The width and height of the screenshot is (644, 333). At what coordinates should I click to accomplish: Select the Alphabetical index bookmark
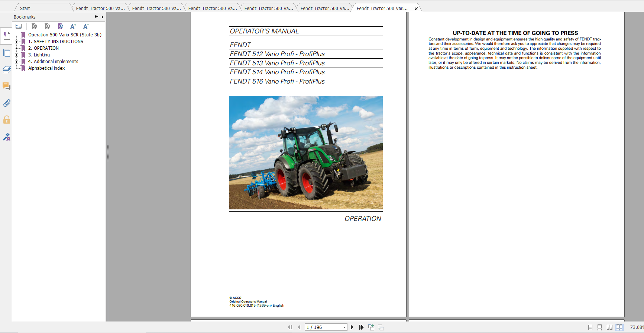[x=46, y=68]
